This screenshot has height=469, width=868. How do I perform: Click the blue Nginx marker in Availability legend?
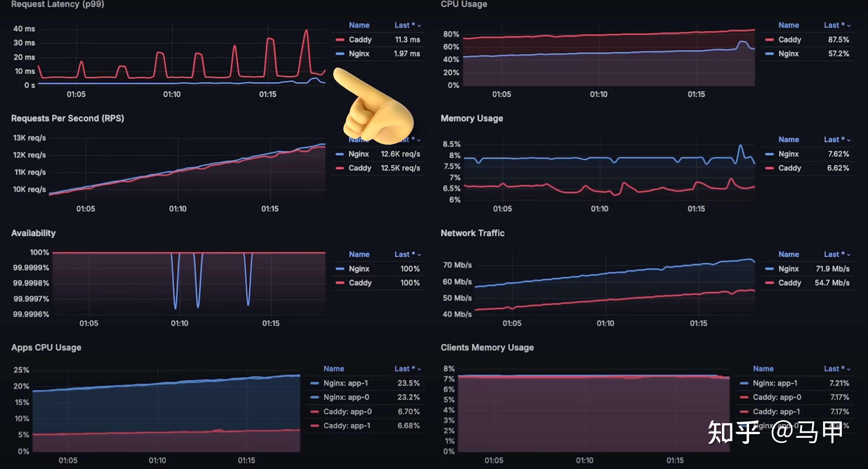click(340, 268)
